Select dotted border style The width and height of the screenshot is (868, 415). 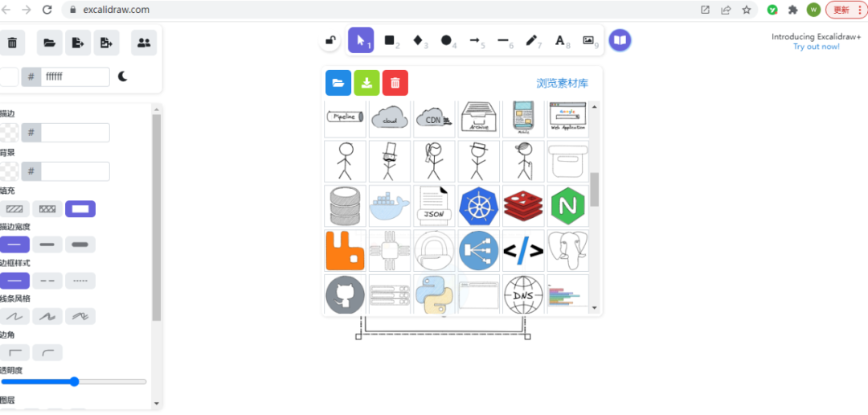point(80,281)
